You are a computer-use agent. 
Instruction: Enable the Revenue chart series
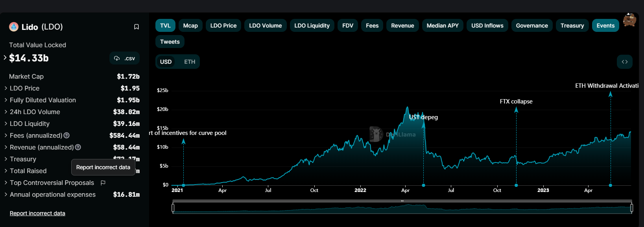402,26
